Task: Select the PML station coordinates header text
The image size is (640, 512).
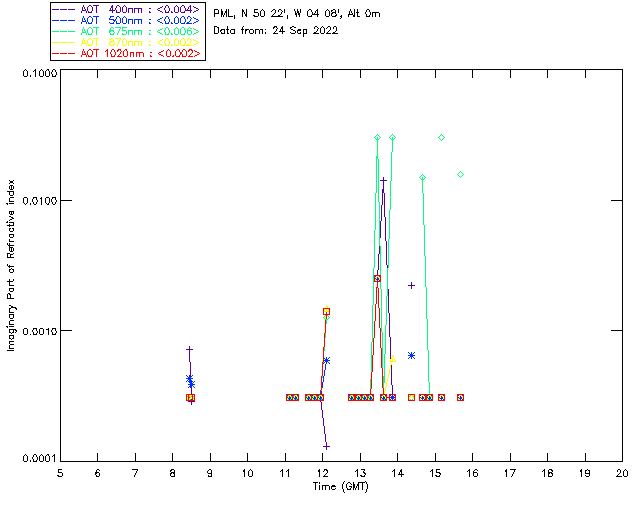Action: tap(297, 13)
